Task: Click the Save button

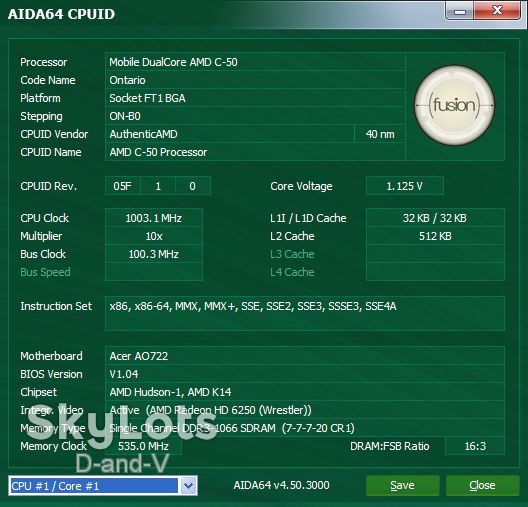Action: click(x=402, y=485)
